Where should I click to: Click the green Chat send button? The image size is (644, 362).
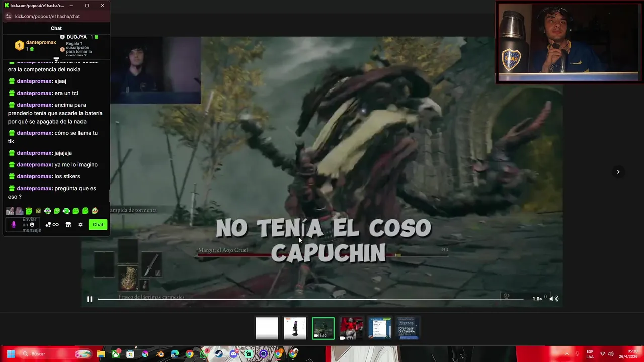pyautogui.click(x=98, y=225)
